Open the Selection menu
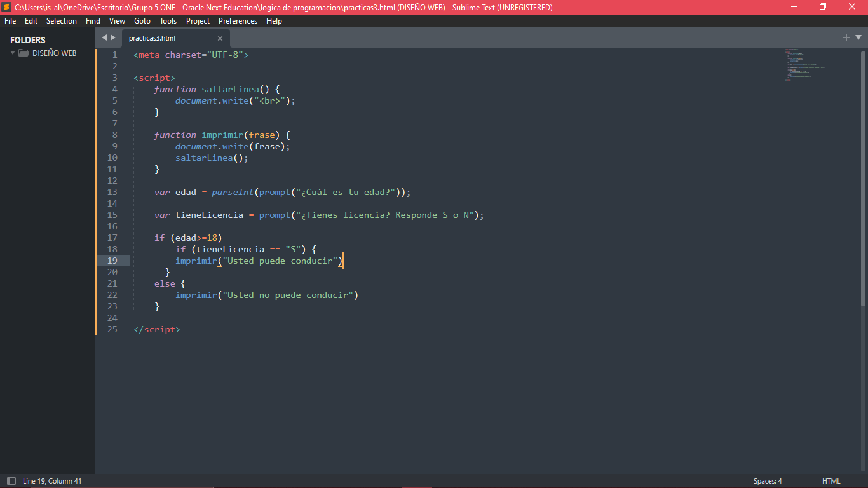This screenshot has height=488, width=868. 62,21
